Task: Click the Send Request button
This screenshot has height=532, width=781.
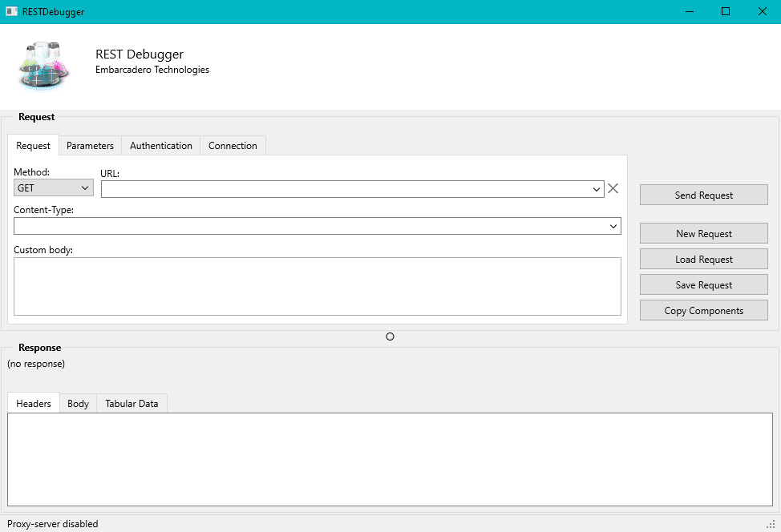Action: pos(704,195)
